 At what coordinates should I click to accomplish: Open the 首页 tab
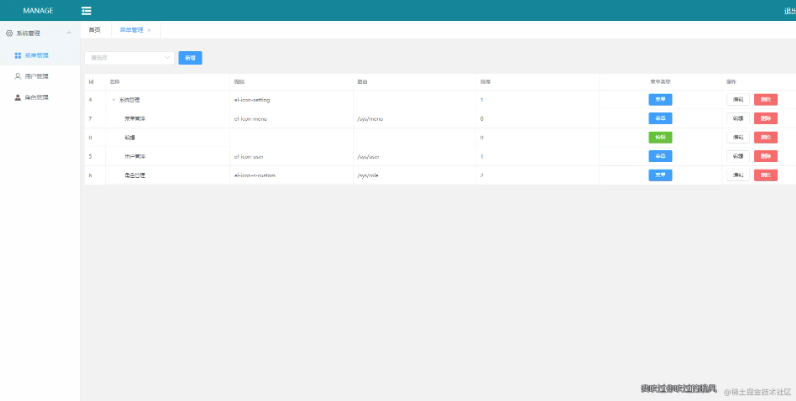pyautogui.click(x=94, y=30)
